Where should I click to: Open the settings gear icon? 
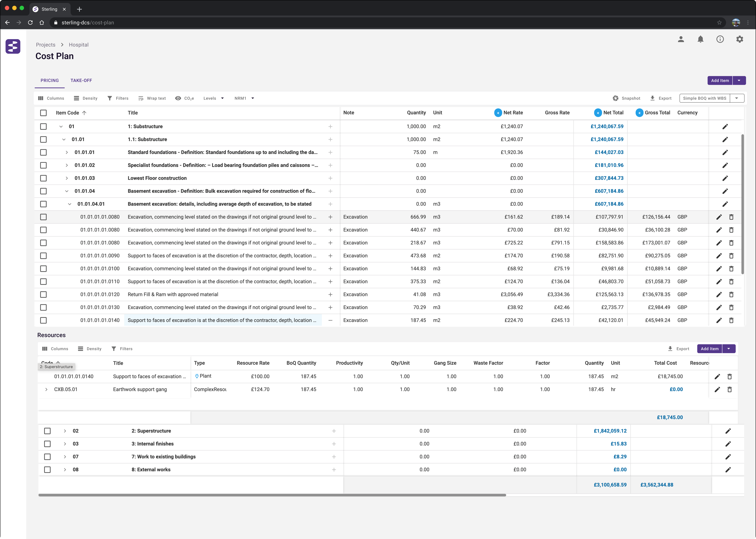(x=740, y=39)
